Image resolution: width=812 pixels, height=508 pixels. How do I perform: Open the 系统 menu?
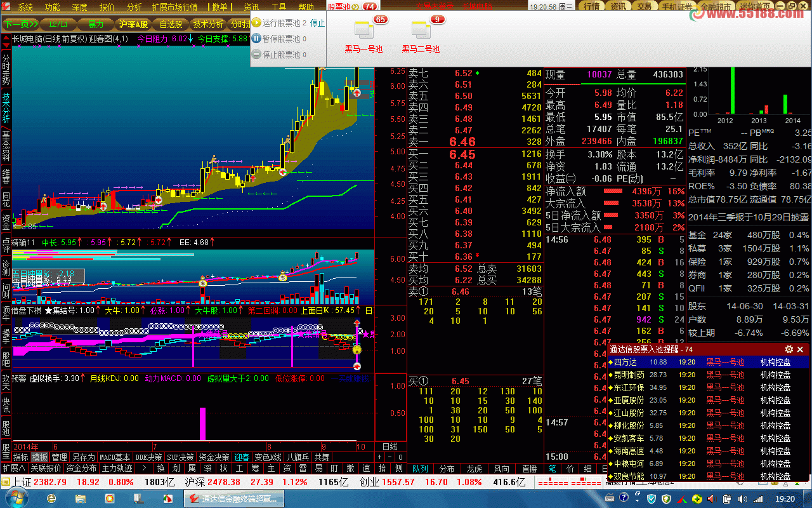point(25,7)
